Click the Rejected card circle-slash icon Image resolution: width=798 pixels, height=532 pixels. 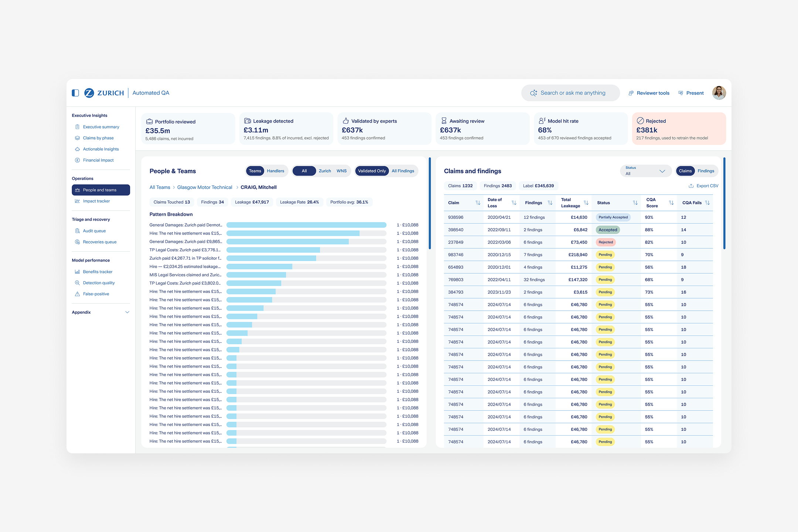(x=640, y=121)
